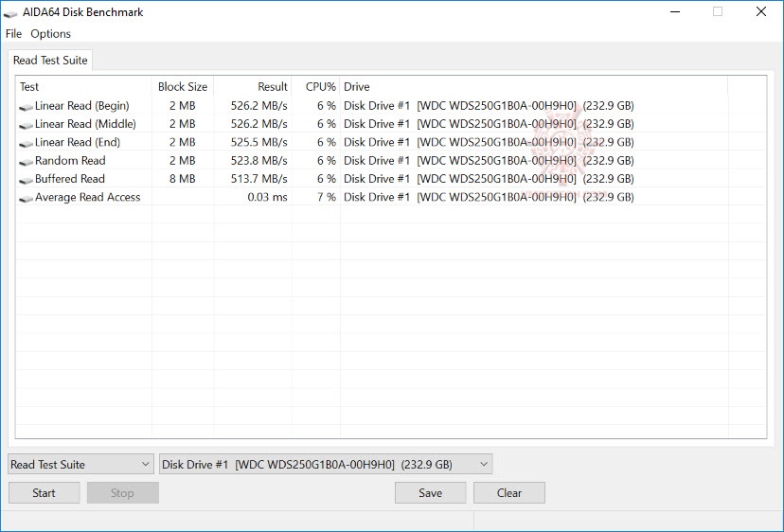Select the Read Test Suite tab
784x532 pixels.
click(50, 60)
